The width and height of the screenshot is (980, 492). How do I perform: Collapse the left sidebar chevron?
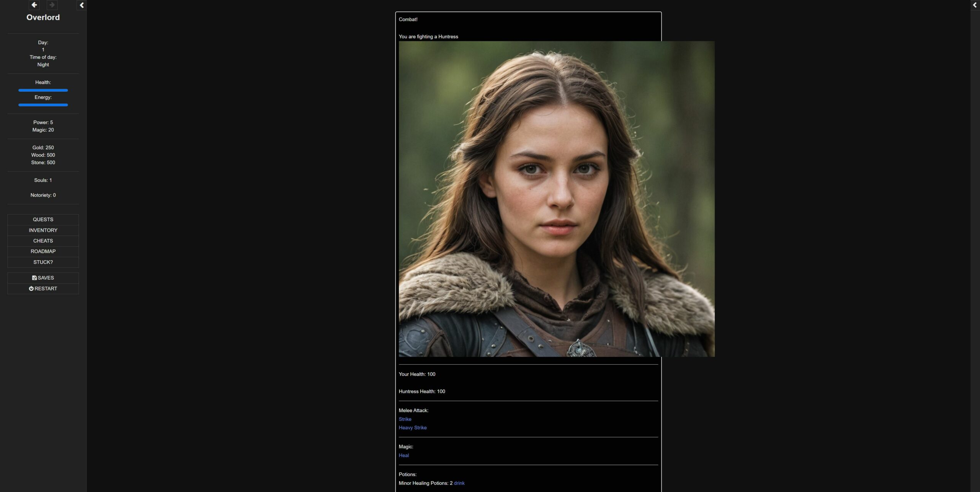(82, 5)
